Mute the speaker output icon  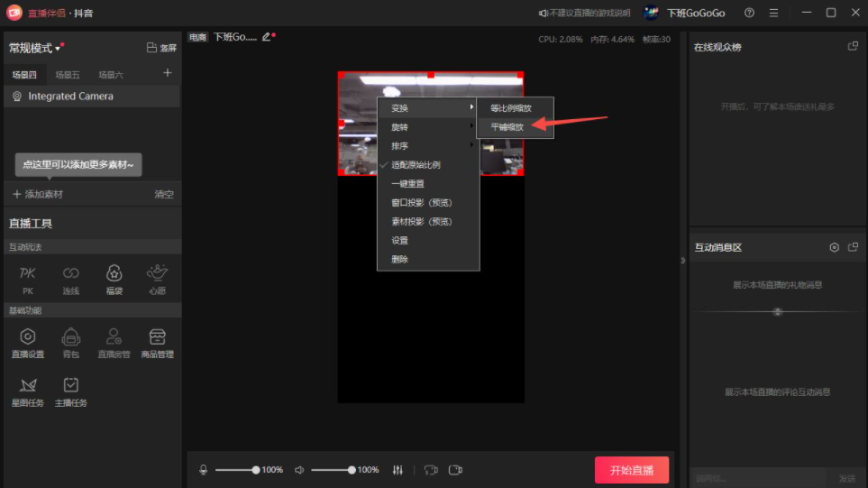point(299,470)
